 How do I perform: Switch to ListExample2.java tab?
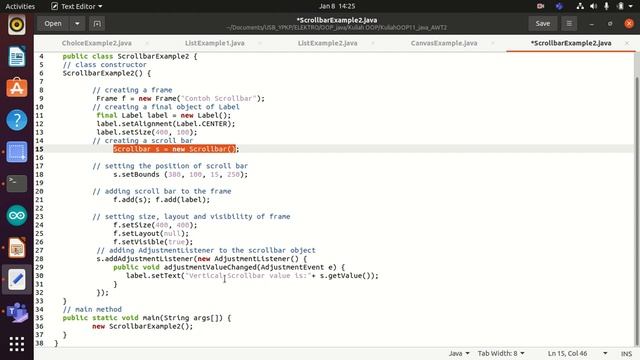[327, 43]
